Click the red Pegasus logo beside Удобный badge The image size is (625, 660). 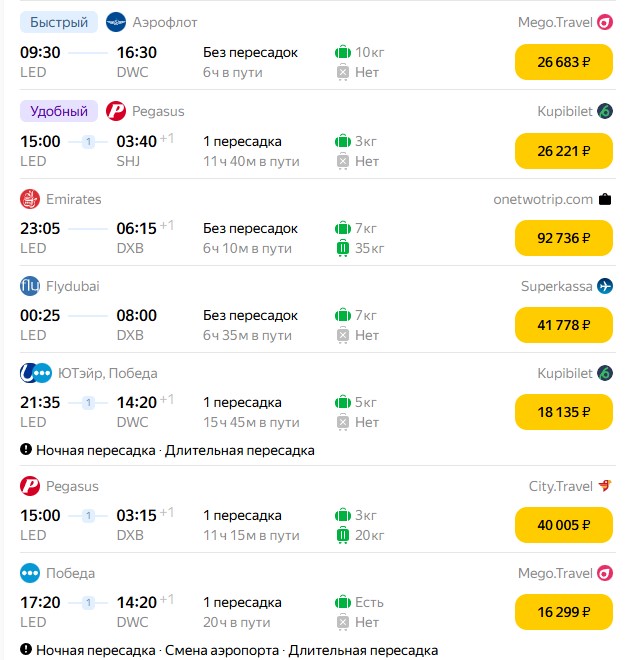(116, 111)
